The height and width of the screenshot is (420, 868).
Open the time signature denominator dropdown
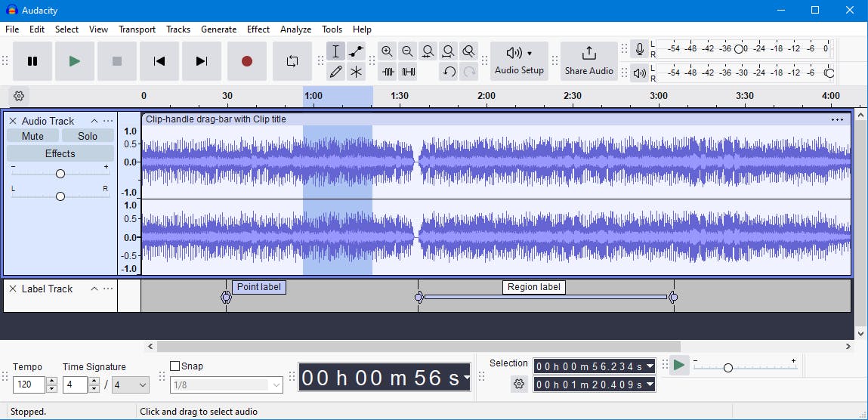(130, 385)
